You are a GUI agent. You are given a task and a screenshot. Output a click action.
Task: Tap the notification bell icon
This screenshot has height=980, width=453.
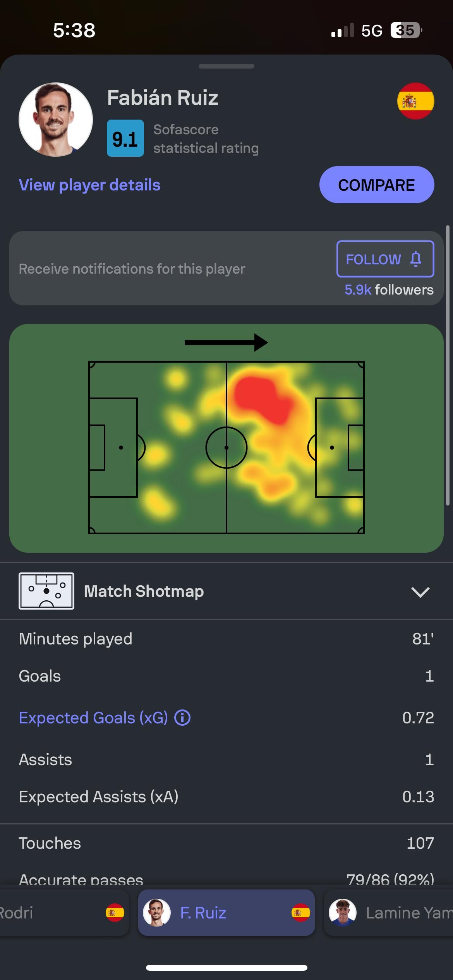416,259
